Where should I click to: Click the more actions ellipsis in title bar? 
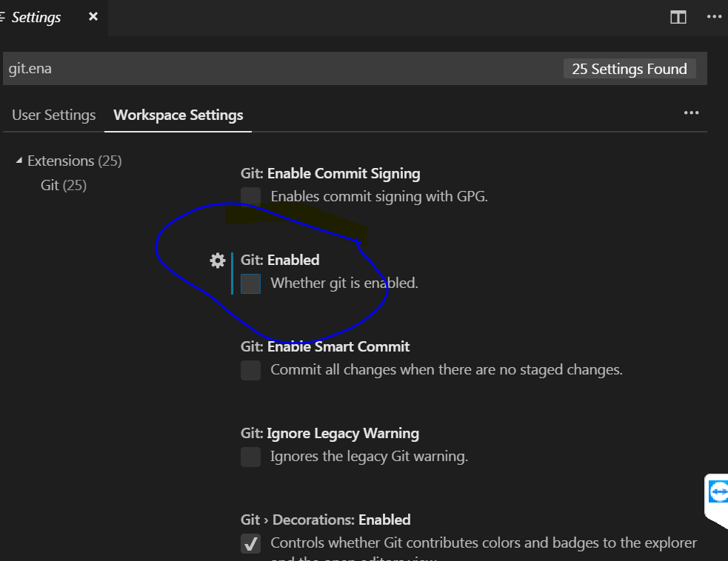pyautogui.click(x=714, y=16)
